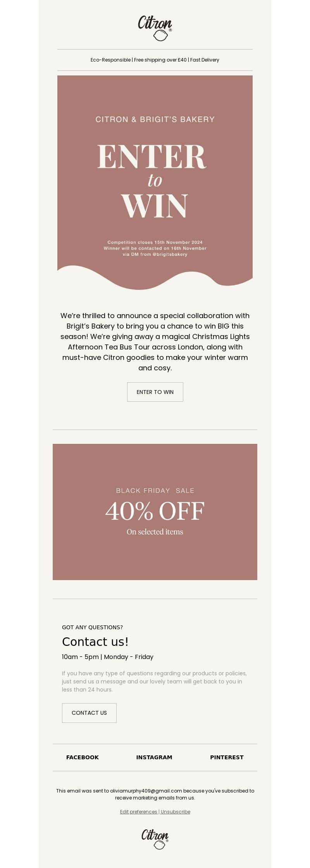Open the Black Friday 40% OFF banner
310x868 pixels.
155,512
